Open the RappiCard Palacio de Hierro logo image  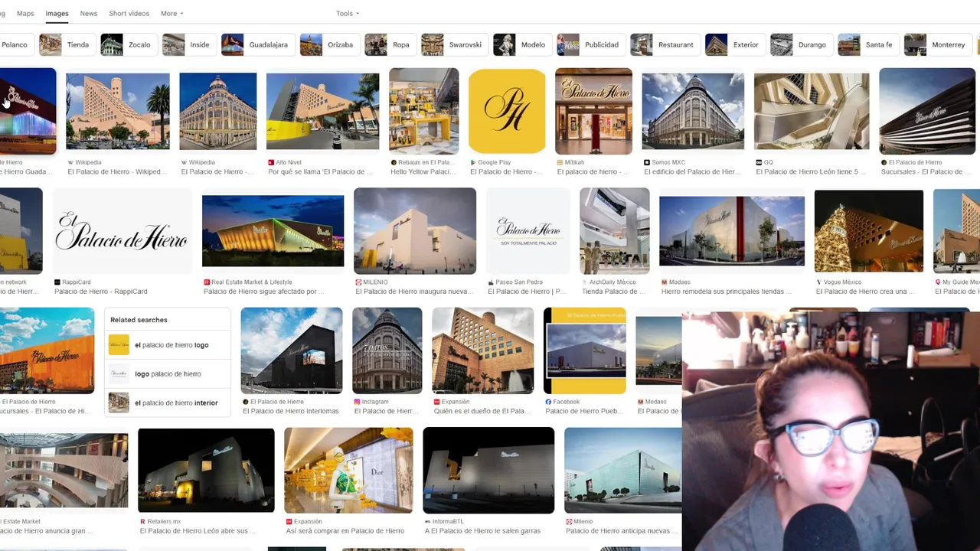click(x=121, y=231)
